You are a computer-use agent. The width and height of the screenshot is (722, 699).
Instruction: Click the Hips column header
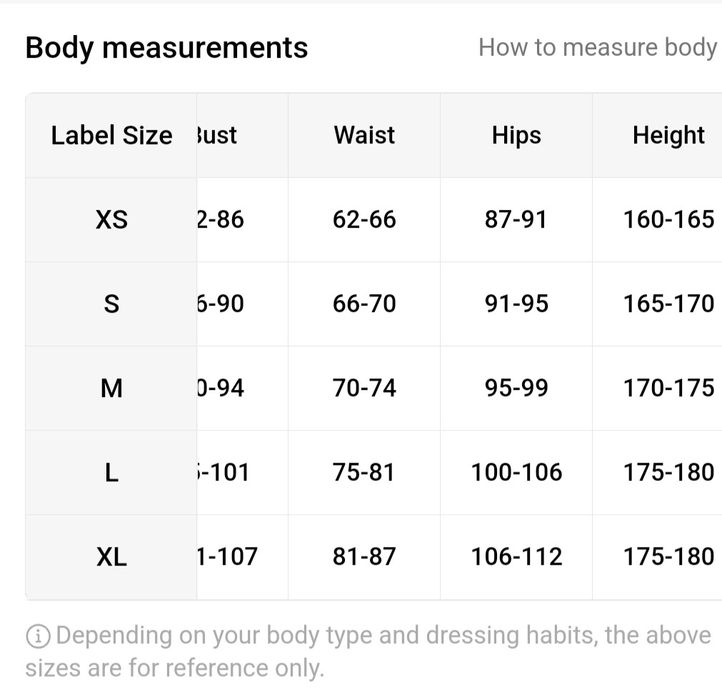click(516, 135)
